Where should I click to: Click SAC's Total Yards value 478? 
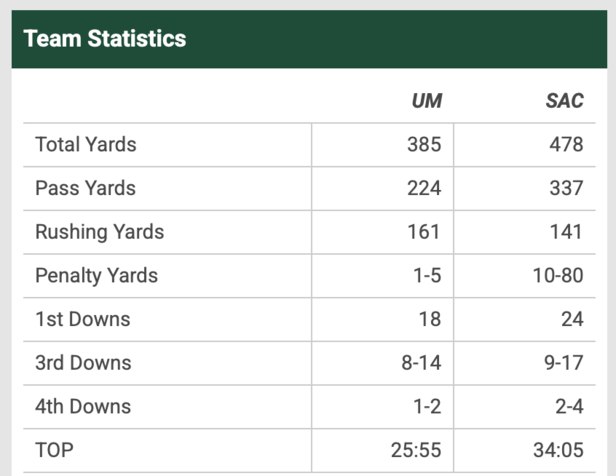click(566, 145)
